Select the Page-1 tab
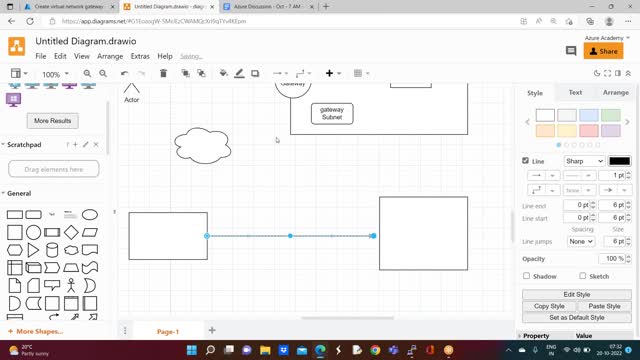This screenshot has width=640, height=360. (x=168, y=331)
